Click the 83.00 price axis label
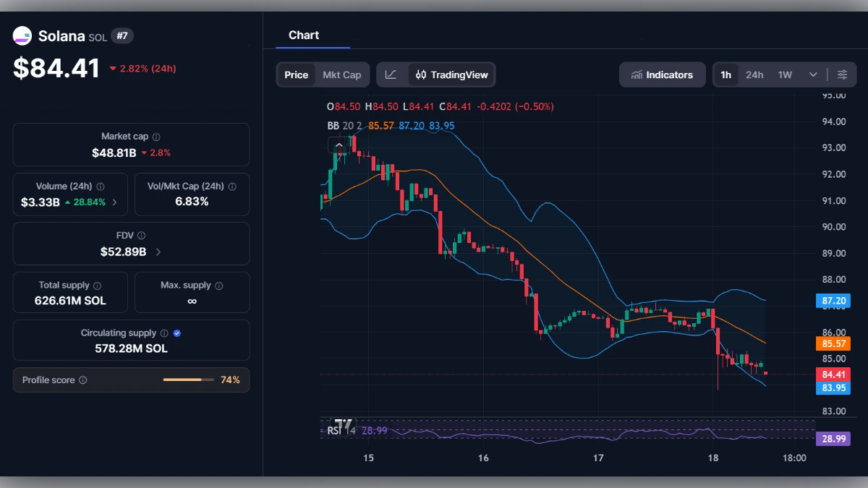This screenshot has width=868, height=488. click(x=834, y=411)
